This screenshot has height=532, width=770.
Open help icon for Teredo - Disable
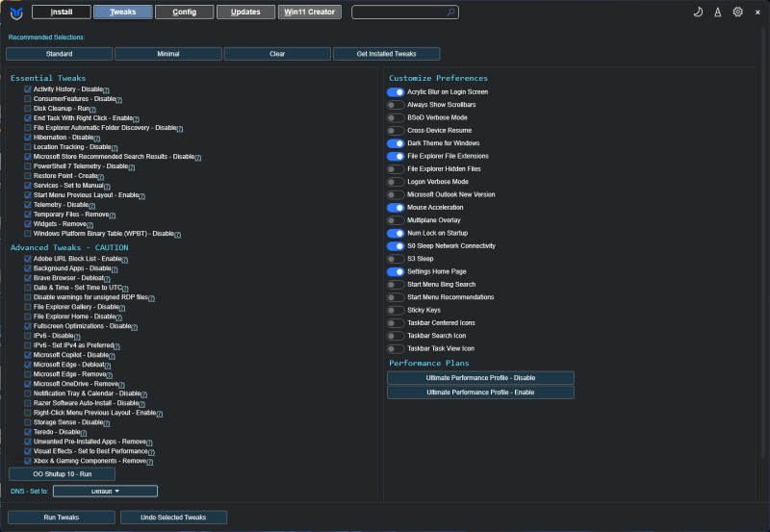pos(84,433)
